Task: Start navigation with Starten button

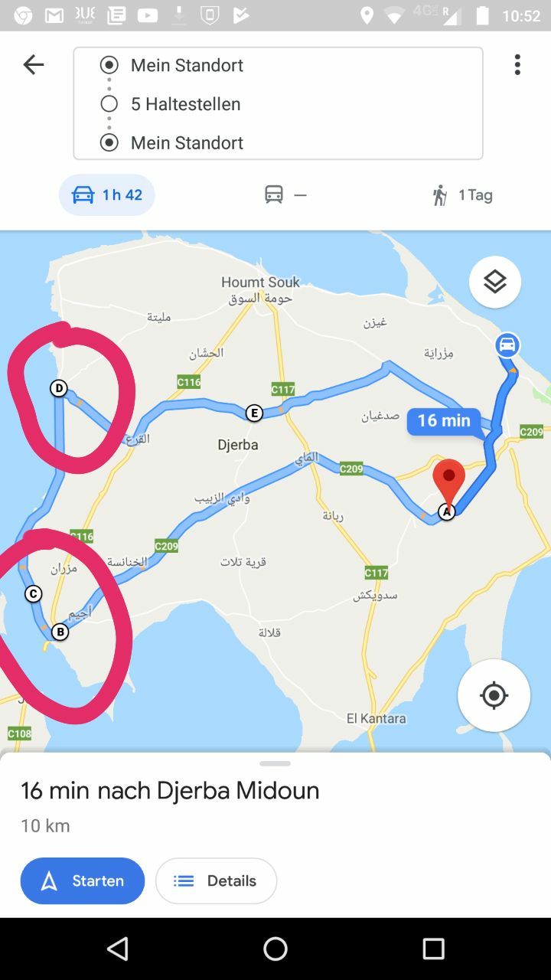Action: tap(83, 881)
